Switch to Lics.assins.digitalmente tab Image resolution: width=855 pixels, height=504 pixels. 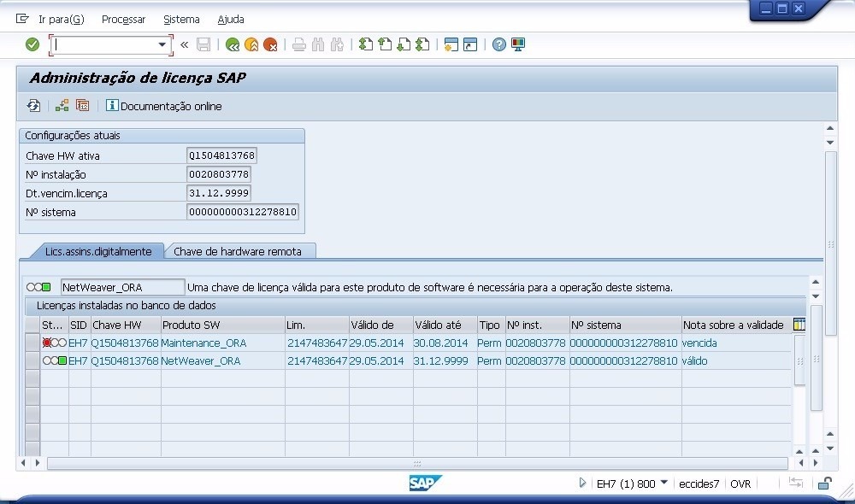(x=98, y=252)
